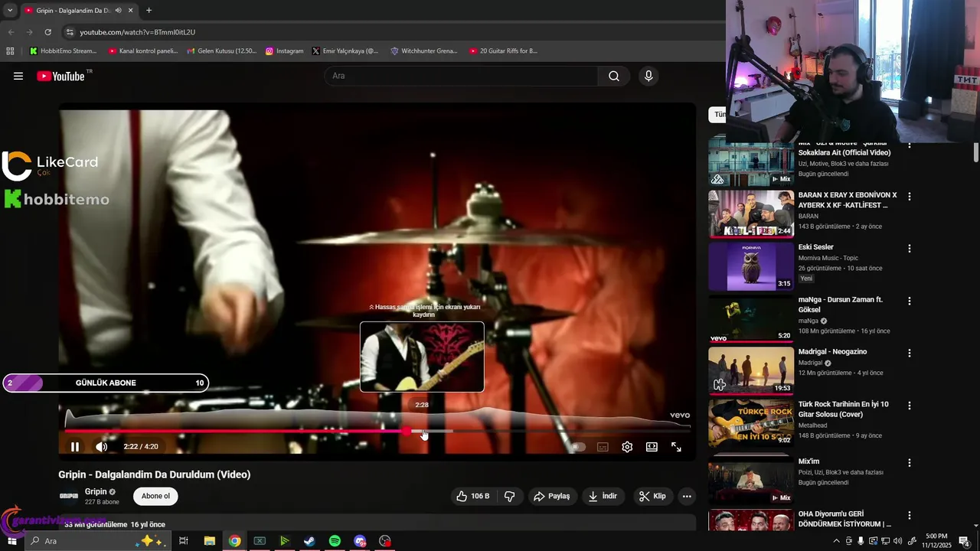The height and width of the screenshot is (551, 980).
Task: Open Instagram bookmark
Action: [284, 51]
